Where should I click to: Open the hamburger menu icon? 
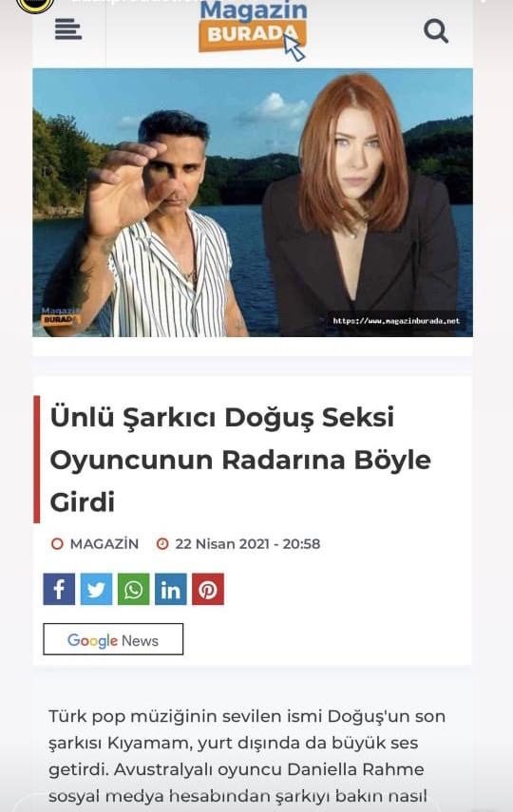68,29
